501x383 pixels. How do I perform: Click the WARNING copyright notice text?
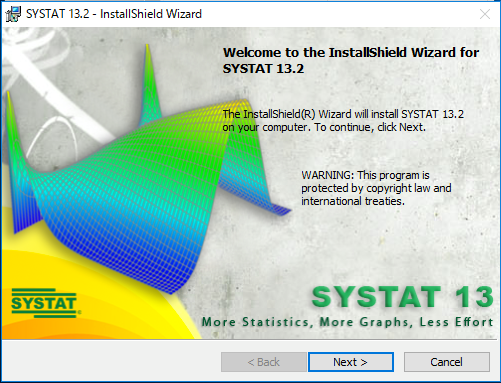coord(376,188)
